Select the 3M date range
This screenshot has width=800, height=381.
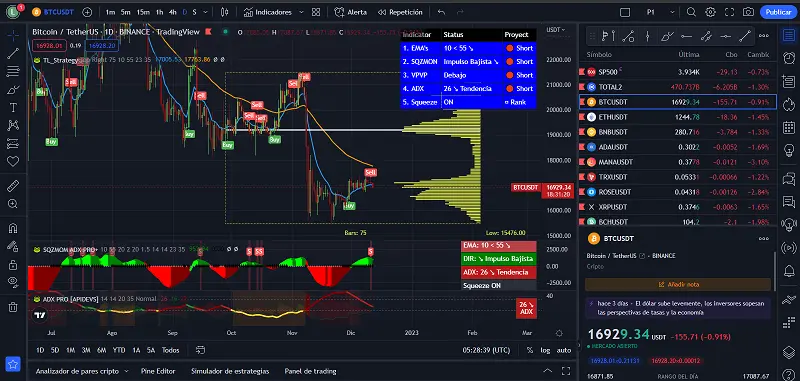tap(86, 350)
